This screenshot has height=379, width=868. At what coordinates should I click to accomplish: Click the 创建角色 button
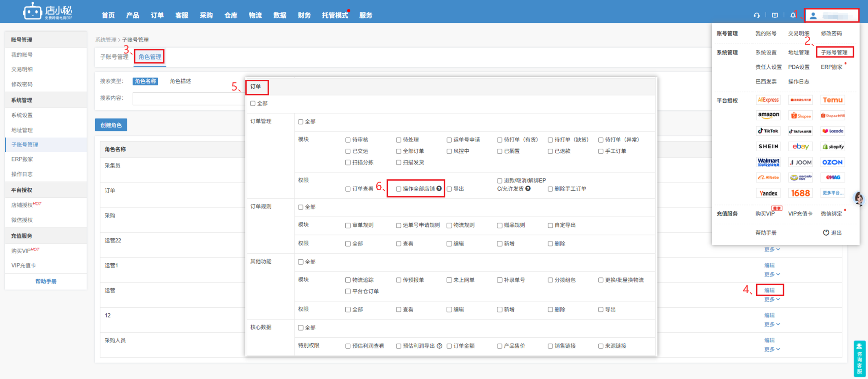(111, 125)
